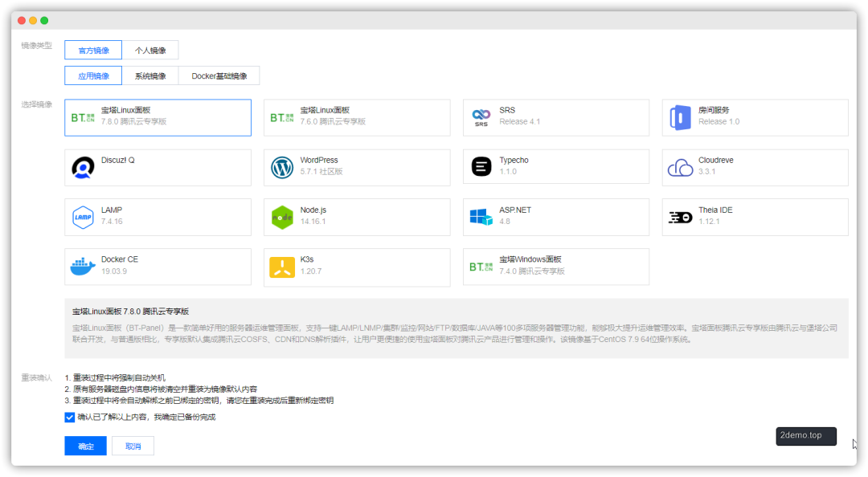Switch to the 个人镜像 tab
The width and height of the screenshot is (868, 477).
point(150,51)
